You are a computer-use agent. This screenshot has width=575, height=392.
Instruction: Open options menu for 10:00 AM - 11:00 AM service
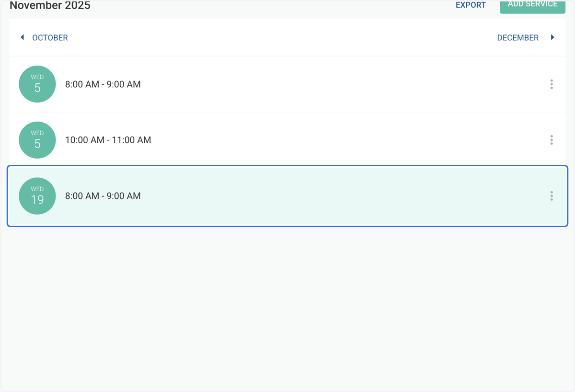pos(552,140)
